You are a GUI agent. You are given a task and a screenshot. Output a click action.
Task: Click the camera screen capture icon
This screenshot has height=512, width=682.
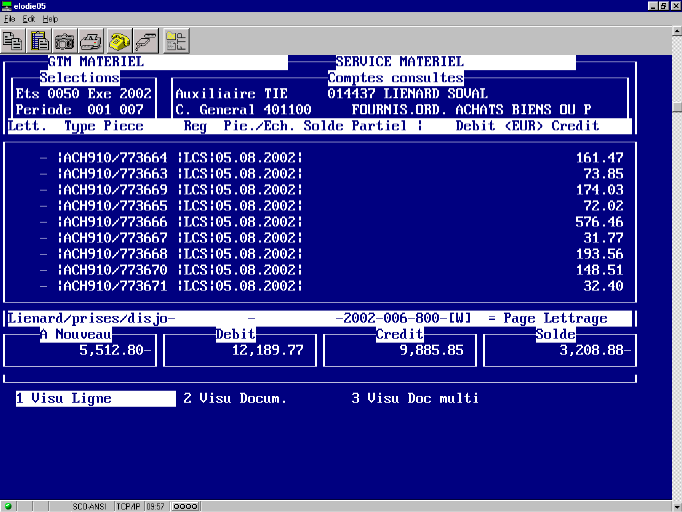click(66, 41)
